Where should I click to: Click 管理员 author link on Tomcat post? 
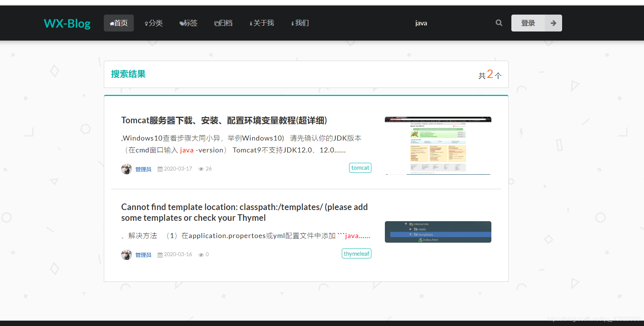[x=143, y=169]
